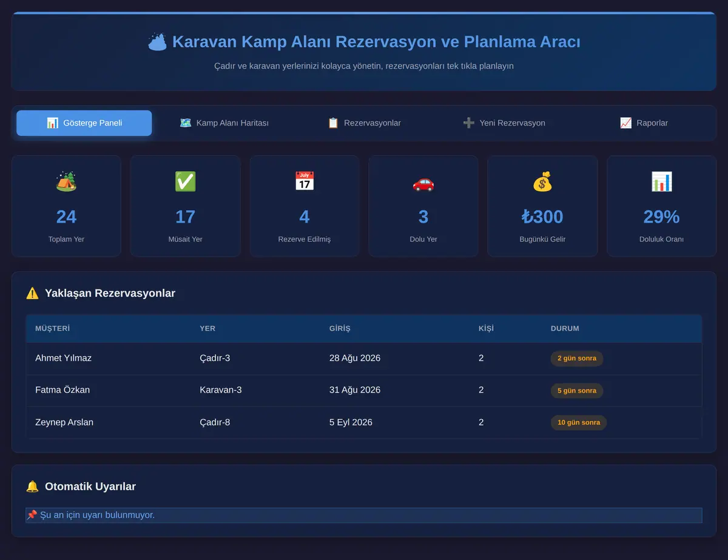
Task: Click the Toplam Yer value 24
Action: [x=66, y=217]
